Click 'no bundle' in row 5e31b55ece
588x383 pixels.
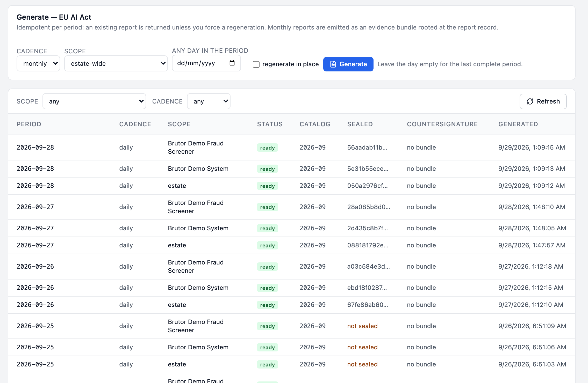coord(421,169)
